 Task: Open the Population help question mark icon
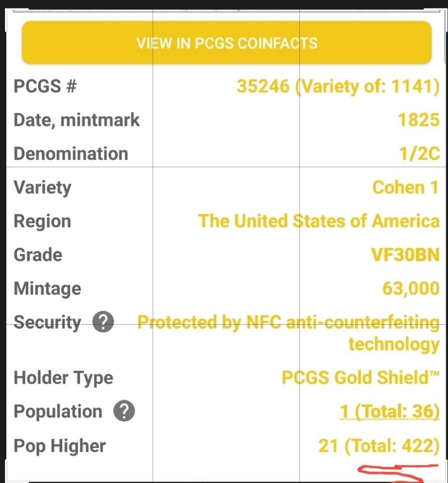coord(124,411)
